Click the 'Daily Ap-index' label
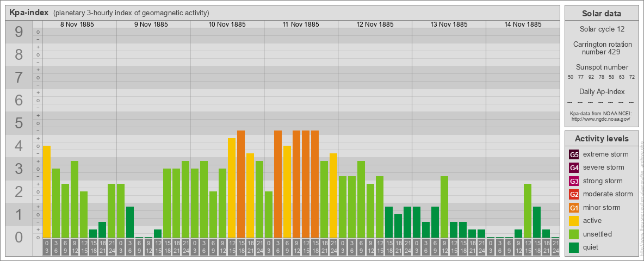The height and width of the screenshot is (261, 644). pyautogui.click(x=602, y=91)
